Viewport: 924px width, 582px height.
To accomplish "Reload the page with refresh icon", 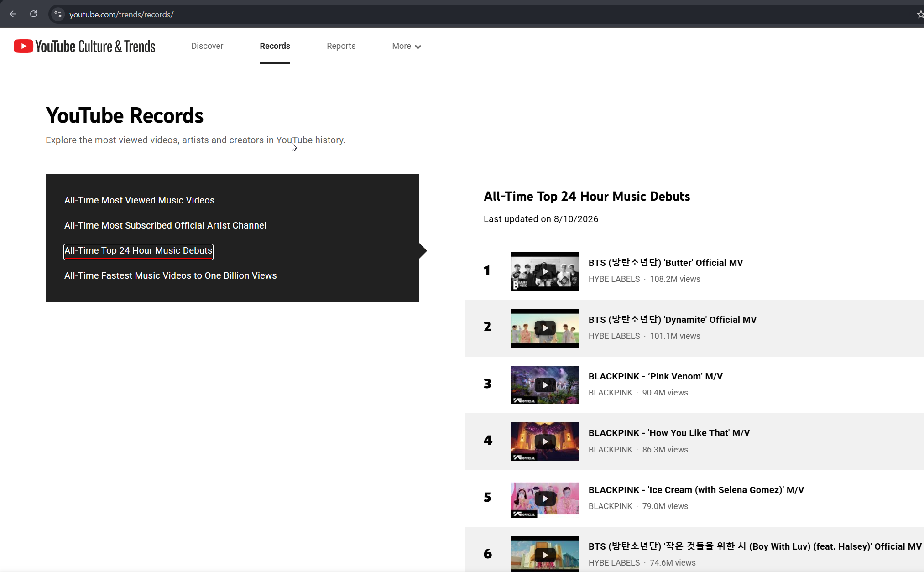I will pos(34,14).
